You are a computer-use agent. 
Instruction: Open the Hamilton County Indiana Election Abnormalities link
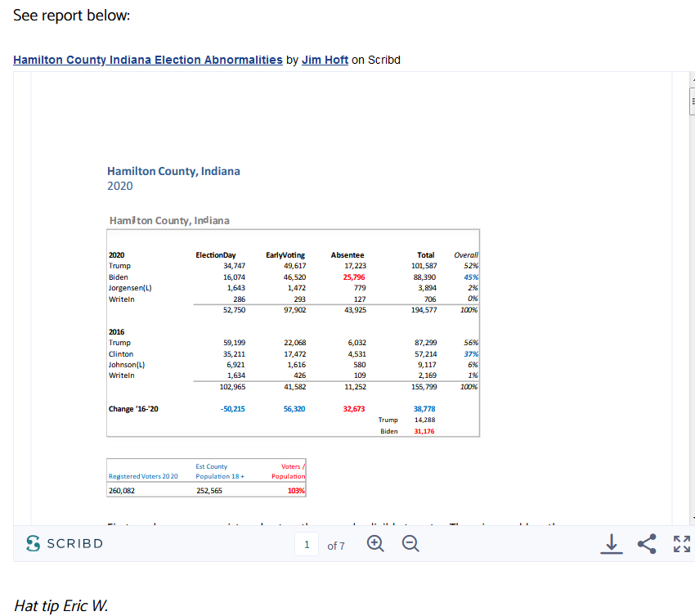pos(148,60)
